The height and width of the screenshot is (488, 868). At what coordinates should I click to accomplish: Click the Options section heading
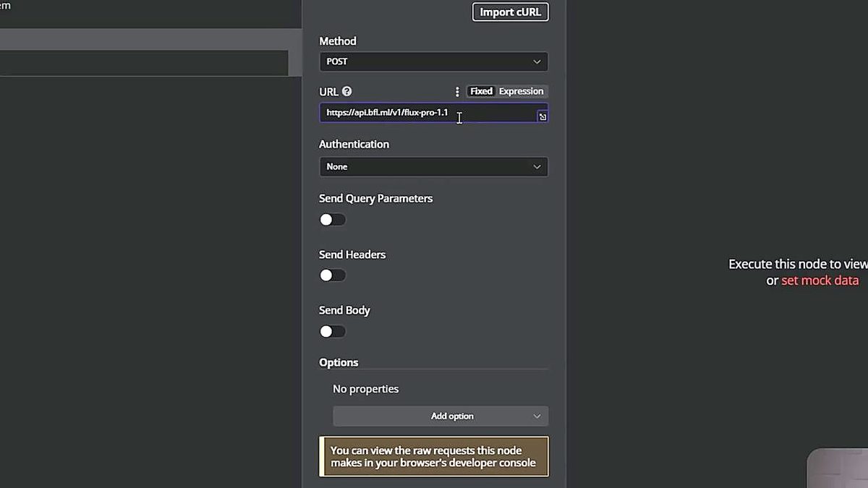coord(339,362)
